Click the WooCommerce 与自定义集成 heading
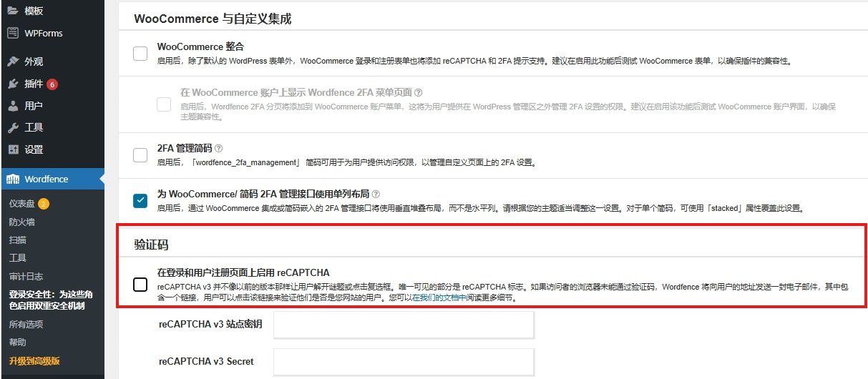868x379 pixels. (213, 19)
